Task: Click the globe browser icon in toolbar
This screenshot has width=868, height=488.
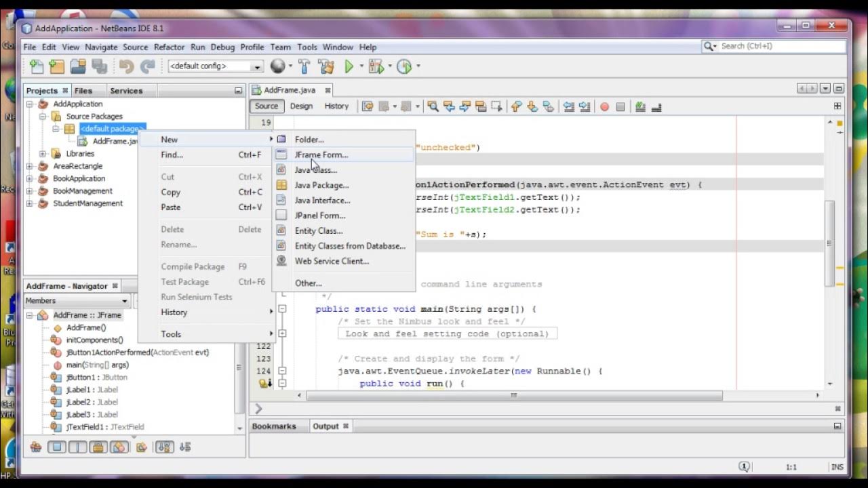Action: click(277, 66)
